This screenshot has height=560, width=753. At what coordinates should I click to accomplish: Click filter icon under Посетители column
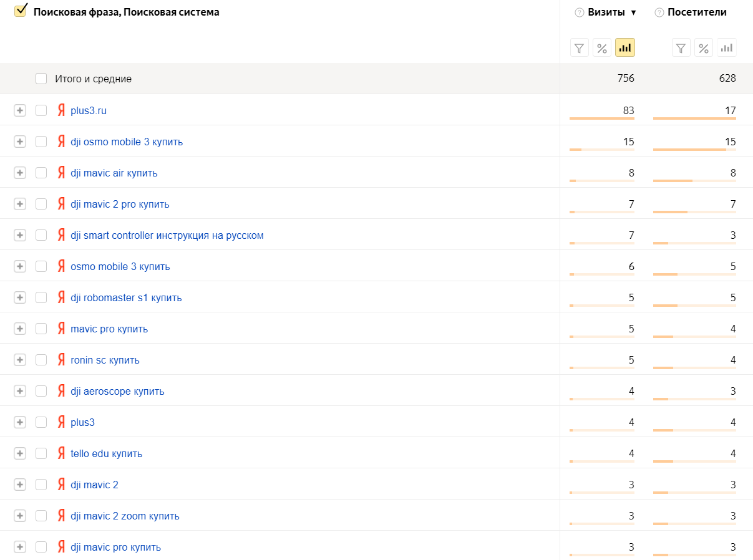(x=681, y=48)
